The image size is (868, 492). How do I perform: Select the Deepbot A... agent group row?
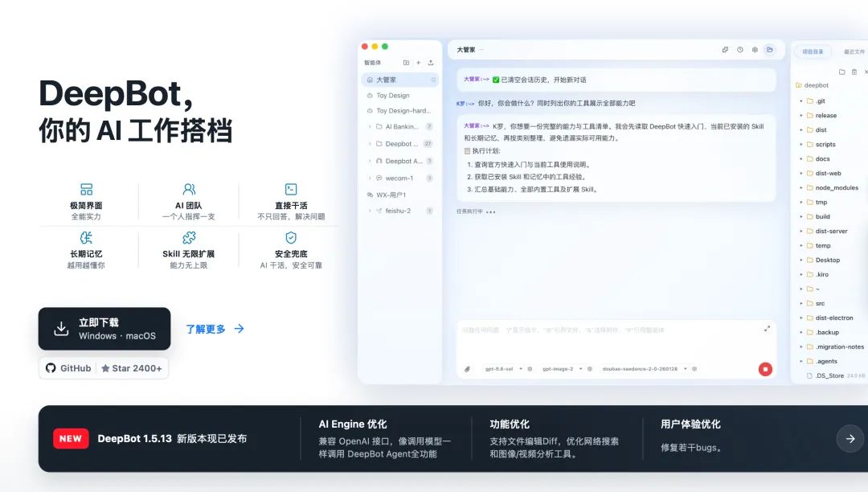pos(400,161)
